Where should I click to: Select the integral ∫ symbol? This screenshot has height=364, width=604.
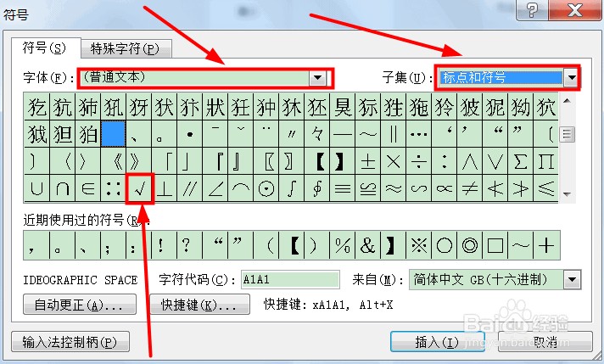[292, 188]
